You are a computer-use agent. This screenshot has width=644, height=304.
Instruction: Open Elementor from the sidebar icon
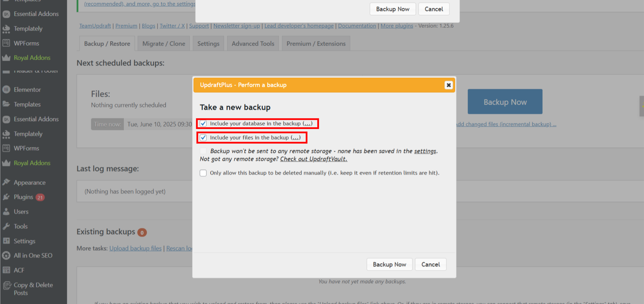pos(6,90)
